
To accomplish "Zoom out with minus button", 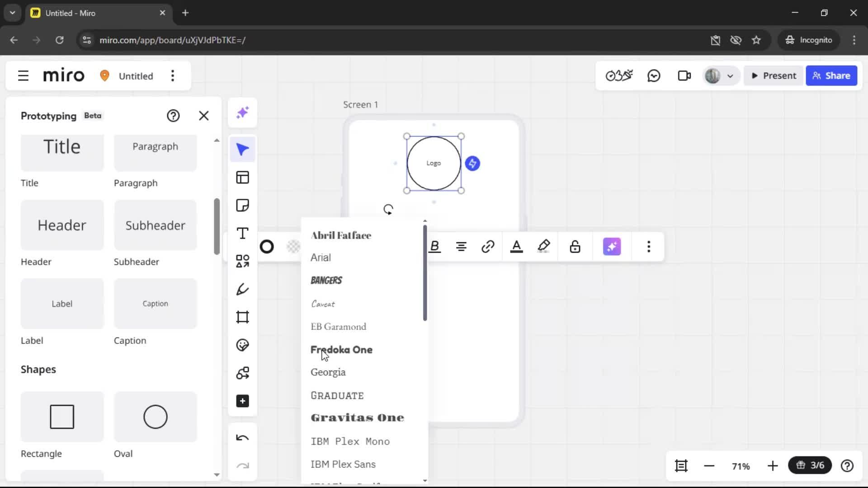I will coord(709,465).
